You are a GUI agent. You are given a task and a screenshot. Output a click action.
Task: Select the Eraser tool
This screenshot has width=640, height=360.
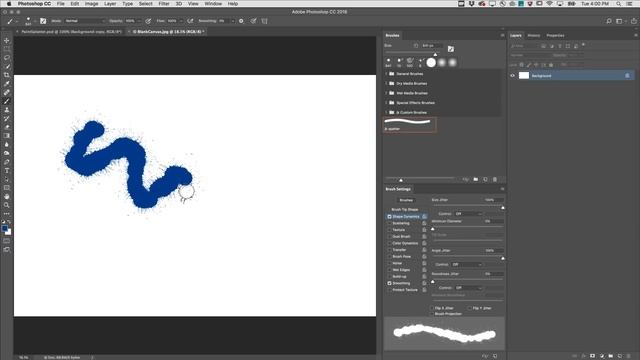pos(7,127)
